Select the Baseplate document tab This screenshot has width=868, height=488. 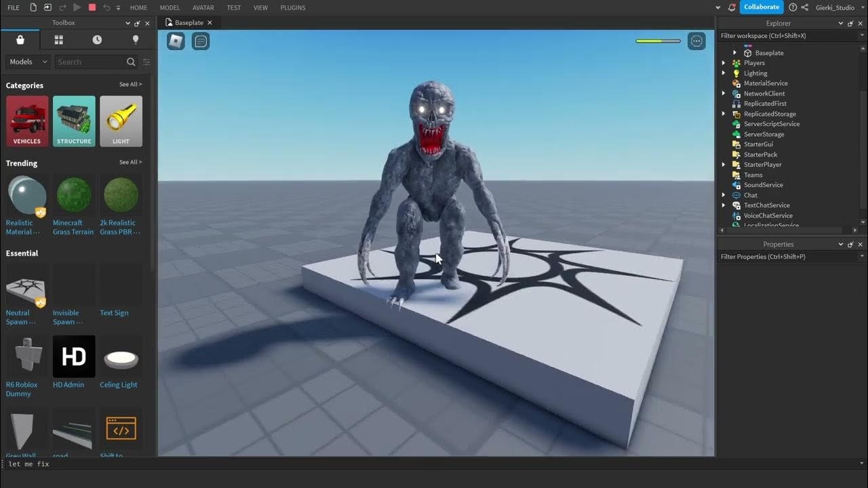coord(189,22)
